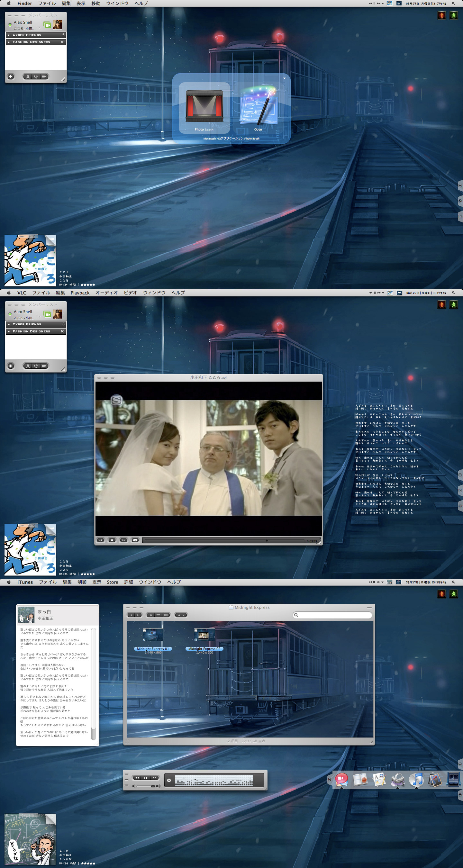Start text chat with A button in Finder screenshot
This screenshot has height=868, width=463.
point(28,77)
